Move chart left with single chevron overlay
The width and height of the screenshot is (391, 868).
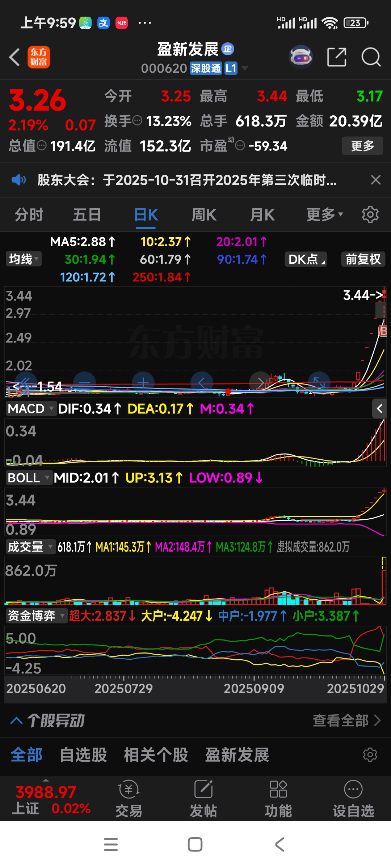click(202, 383)
